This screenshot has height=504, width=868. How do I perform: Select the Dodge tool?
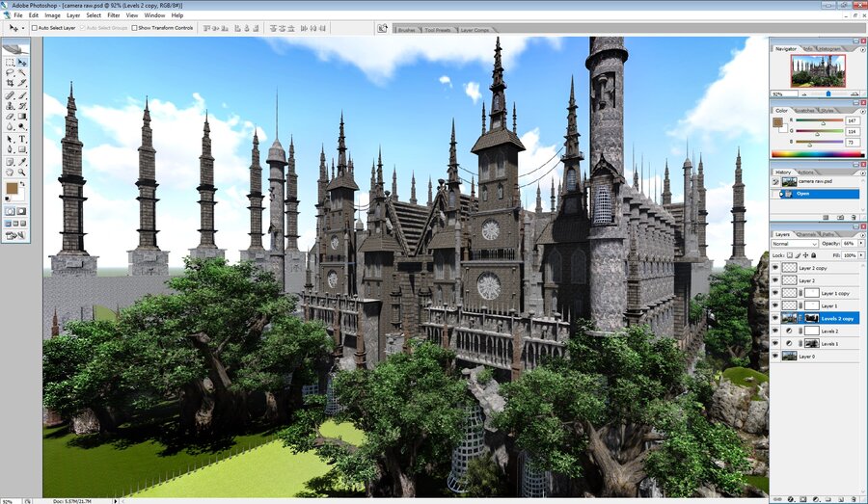click(22, 126)
